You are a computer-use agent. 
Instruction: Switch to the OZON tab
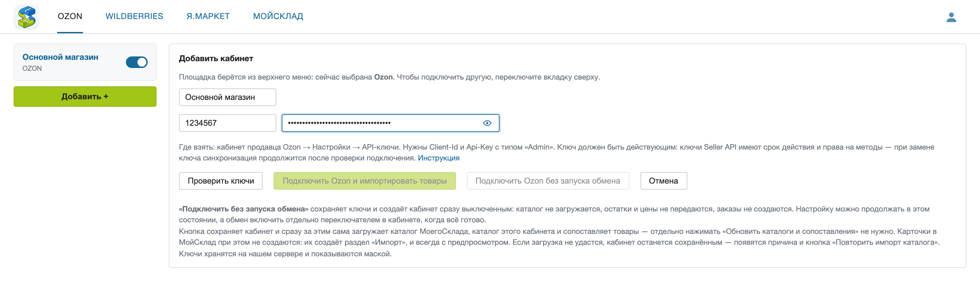pos(70,16)
